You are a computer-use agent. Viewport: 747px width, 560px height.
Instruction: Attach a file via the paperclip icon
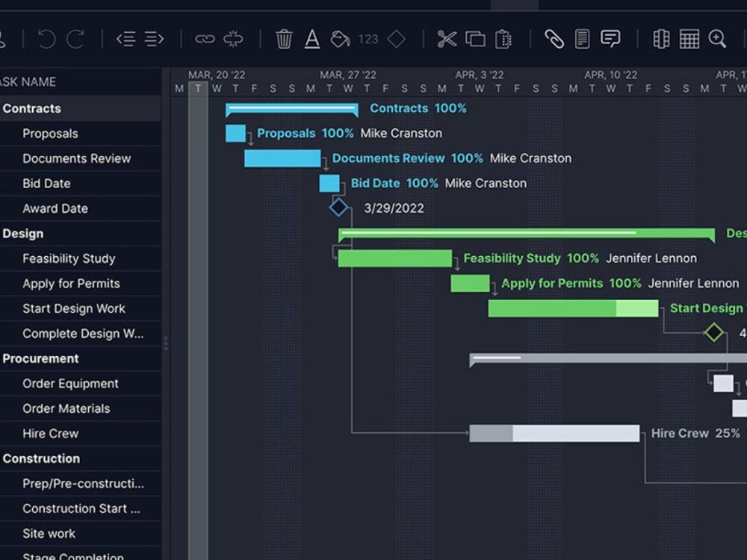[554, 39]
